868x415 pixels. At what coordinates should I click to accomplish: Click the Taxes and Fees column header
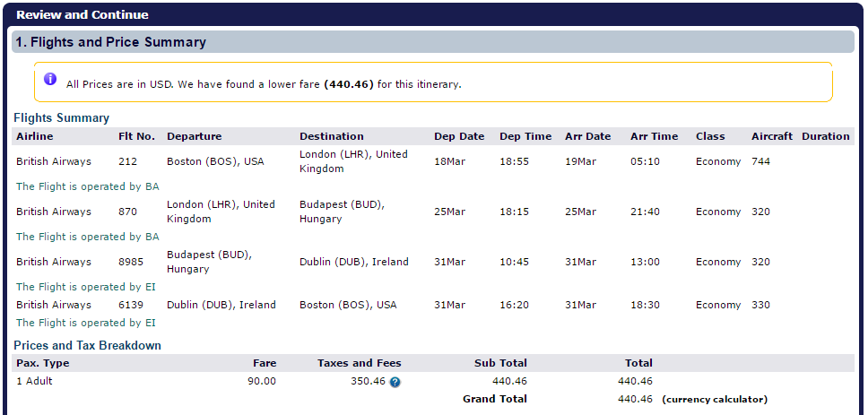coord(360,363)
